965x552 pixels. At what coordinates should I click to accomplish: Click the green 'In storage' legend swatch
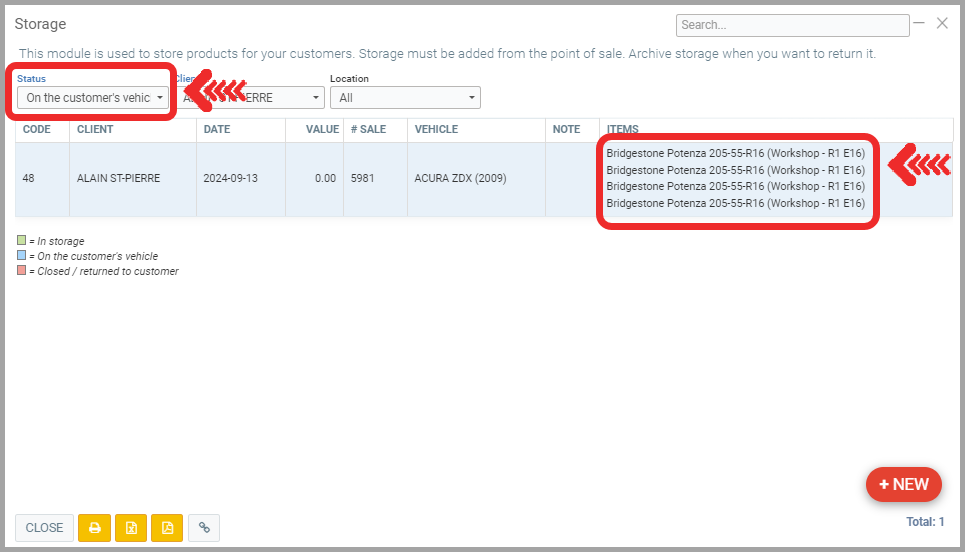click(21, 241)
